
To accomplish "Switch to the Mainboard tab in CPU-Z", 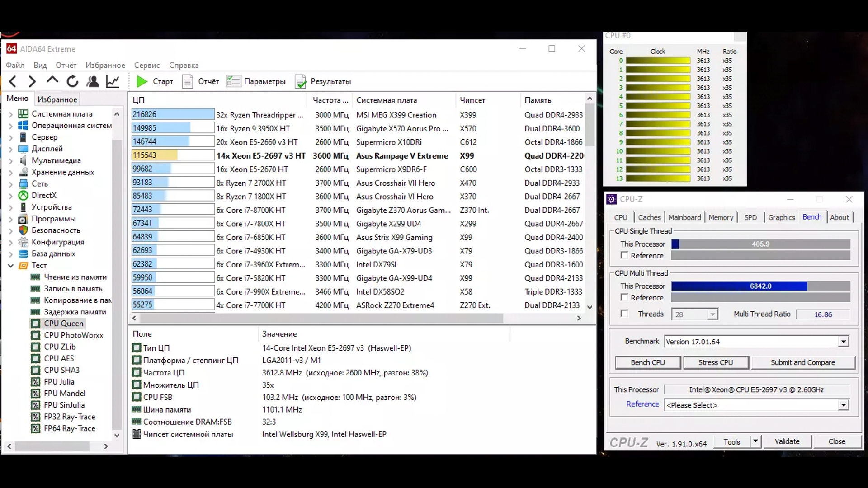I will point(684,217).
